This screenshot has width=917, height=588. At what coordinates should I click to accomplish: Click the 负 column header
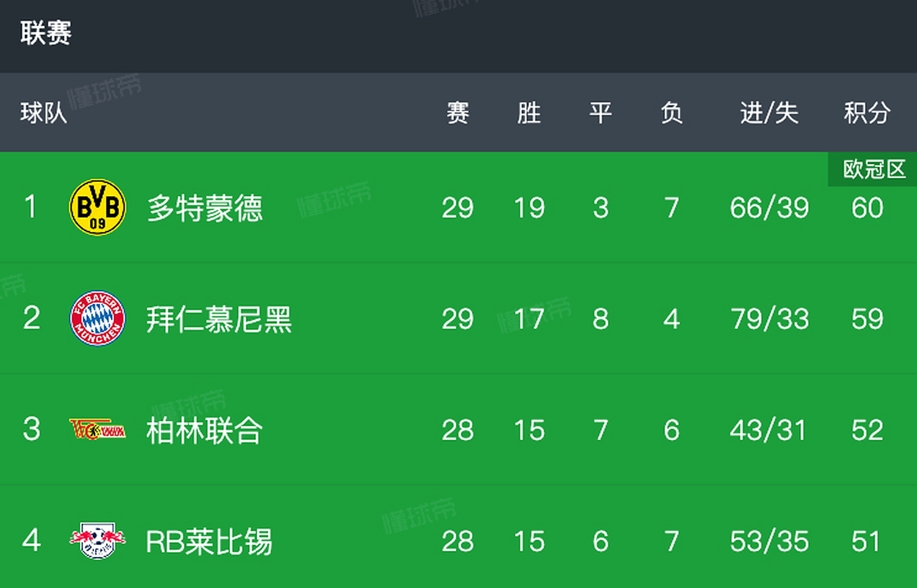click(672, 113)
